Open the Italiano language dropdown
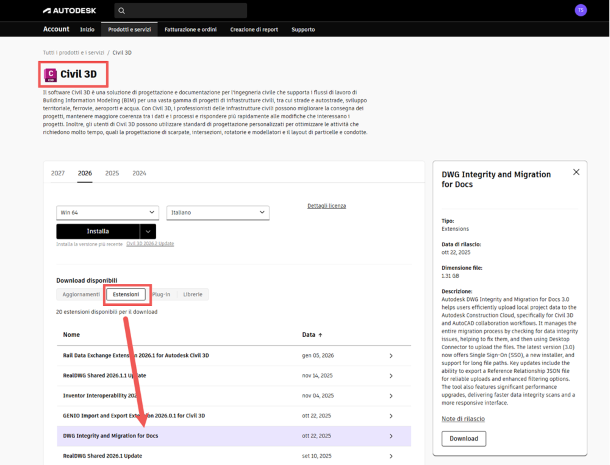610x465 pixels. [x=218, y=212]
